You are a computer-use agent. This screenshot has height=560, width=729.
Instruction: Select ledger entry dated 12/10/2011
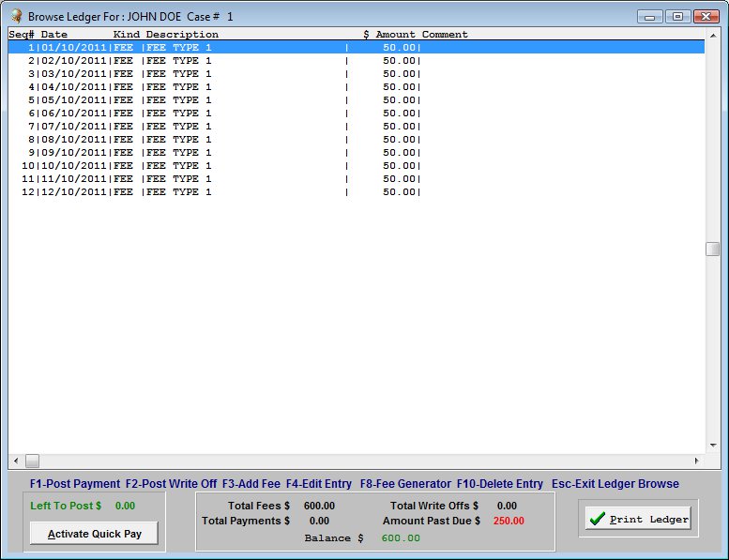(x=357, y=192)
